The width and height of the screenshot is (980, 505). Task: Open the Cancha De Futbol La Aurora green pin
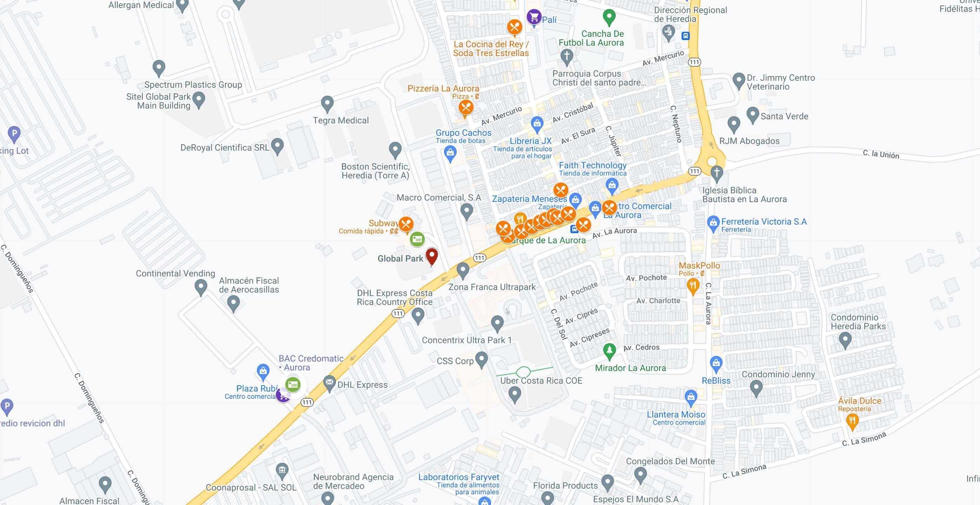click(609, 18)
